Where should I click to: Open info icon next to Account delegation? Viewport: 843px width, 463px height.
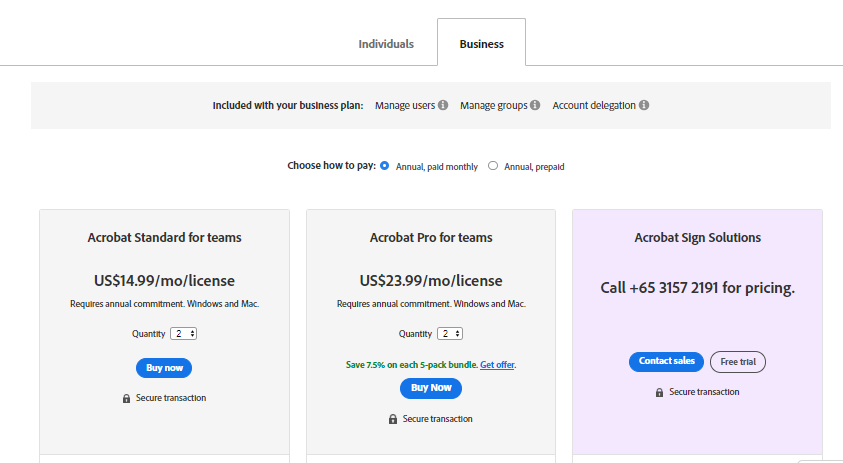coord(644,105)
